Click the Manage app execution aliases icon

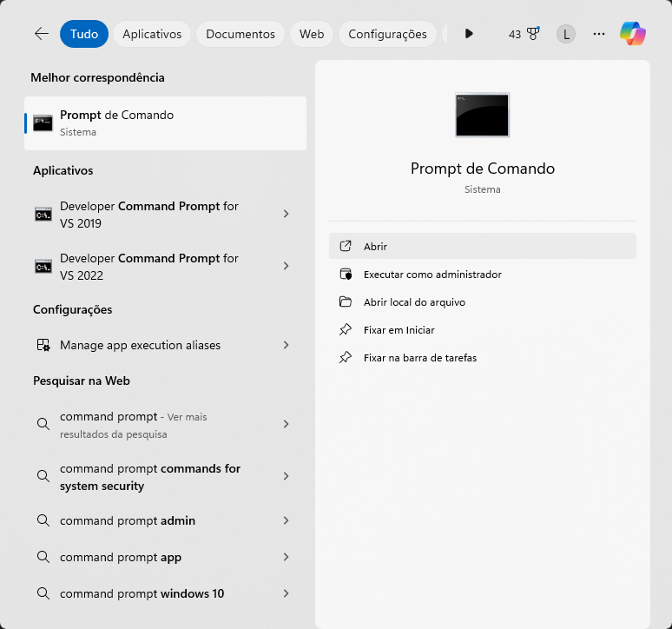(43, 345)
